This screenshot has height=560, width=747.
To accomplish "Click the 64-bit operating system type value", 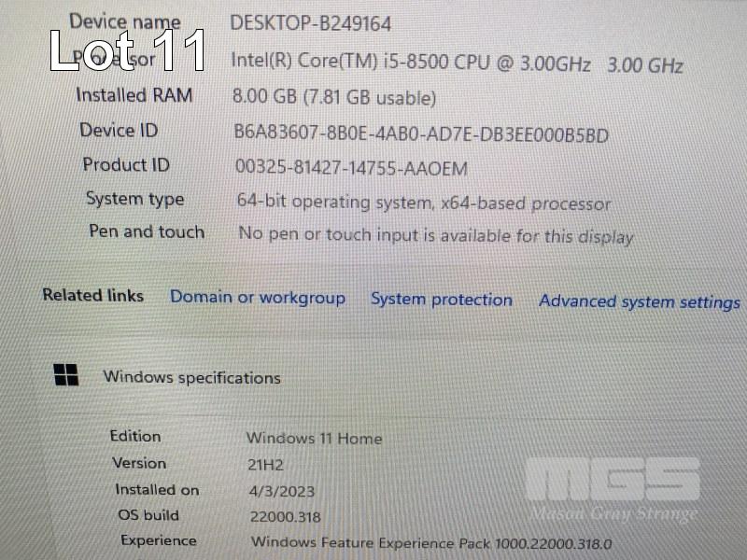I will coord(424,203).
